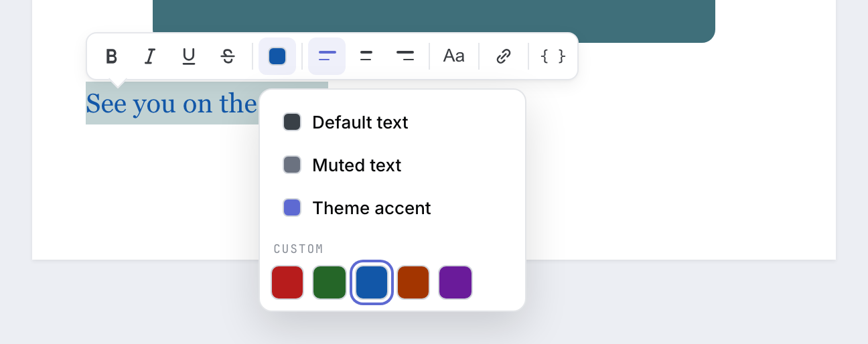Toggle bold formatting
Image resolution: width=868 pixels, height=344 pixels.
[111, 56]
